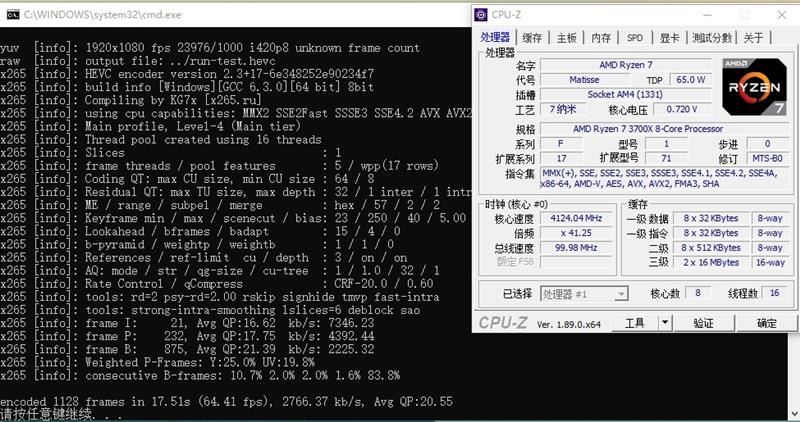Click the CPU-Z title bar app icon

coord(481,14)
